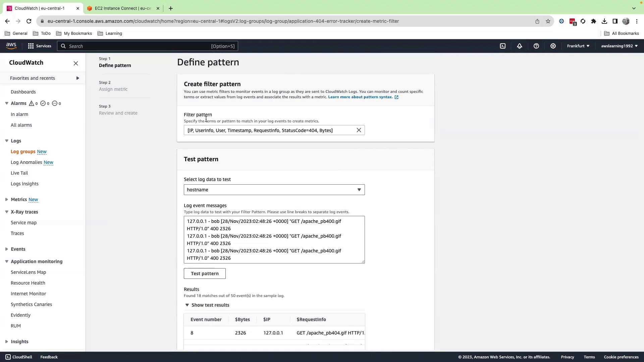Viewport: 644px width, 362px height.
Task: Click the AWS logo home icon
Action: point(11,46)
